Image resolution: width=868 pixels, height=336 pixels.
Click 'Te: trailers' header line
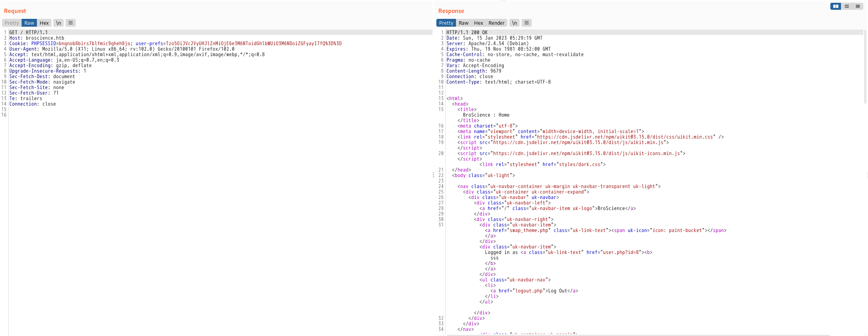click(x=26, y=99)
